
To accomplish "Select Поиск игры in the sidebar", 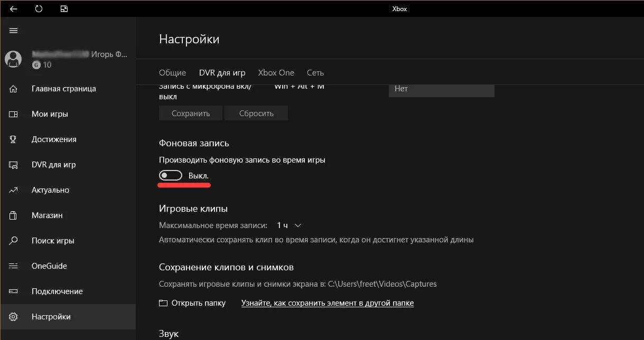I will pyautogui.click(x=68, y=241).
